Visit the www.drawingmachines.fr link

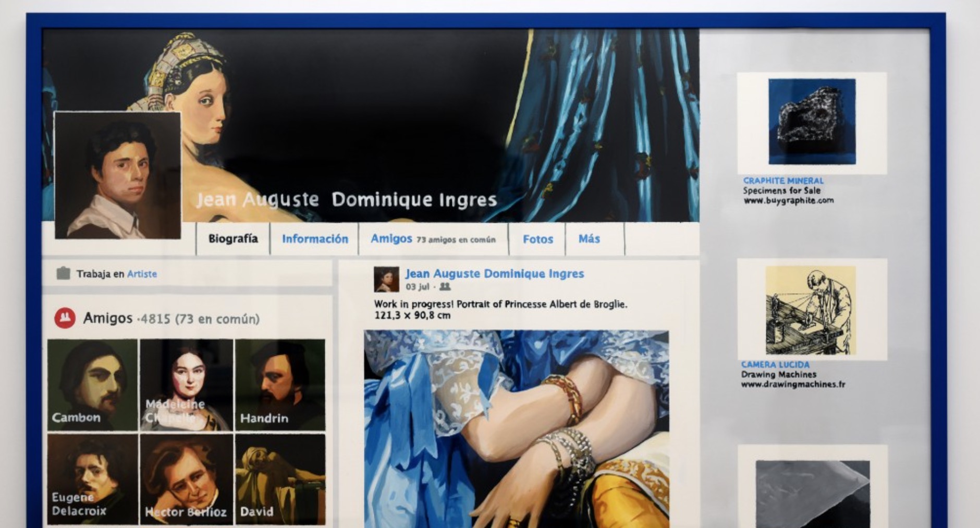[793, 385]
